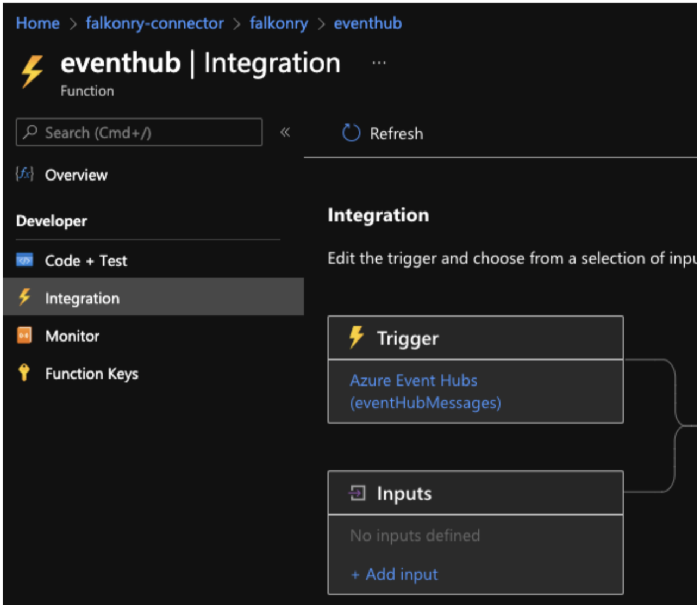Open Azure Event Hubs (eventHubMessages) trigger
Image resolution: width=700 pixels, height=608 pixels.
(x=425, y=392)
